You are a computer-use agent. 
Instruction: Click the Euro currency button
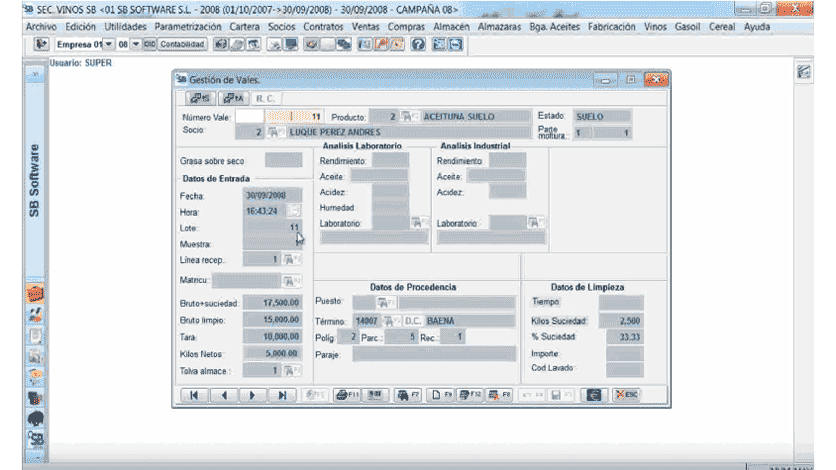594,395
